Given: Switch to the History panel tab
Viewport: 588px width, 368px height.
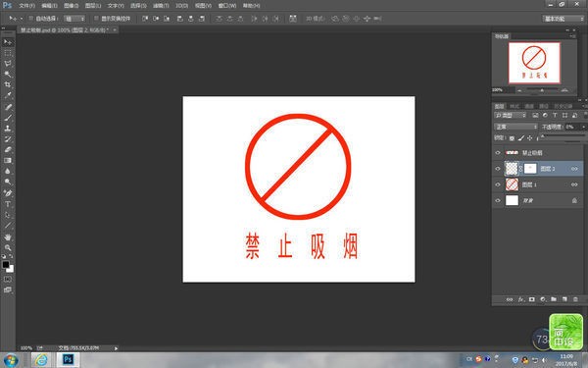Looking at the screenshot, I should click(563, 106).
